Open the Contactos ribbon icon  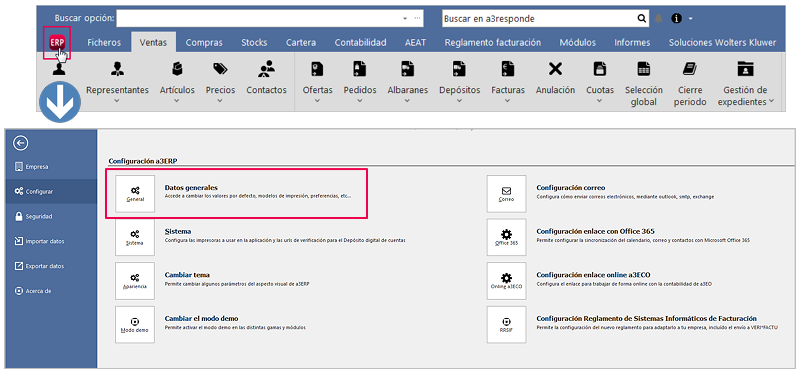[x=267, y=68]
